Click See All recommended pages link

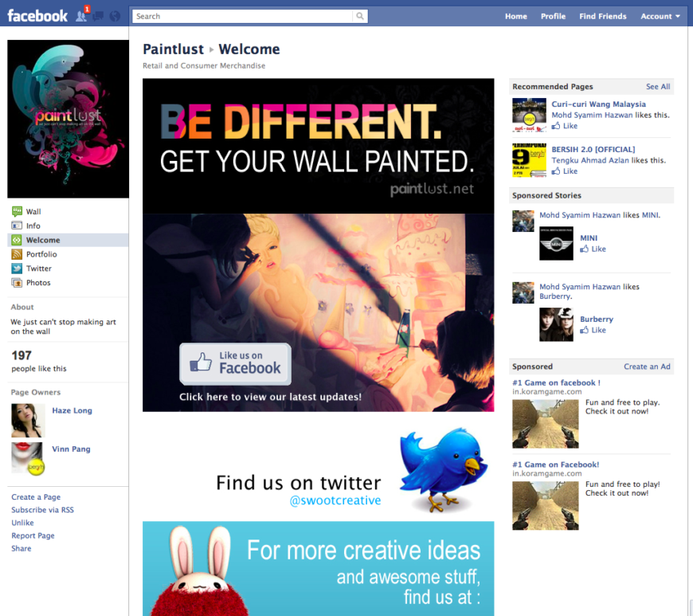click(658, 87)
